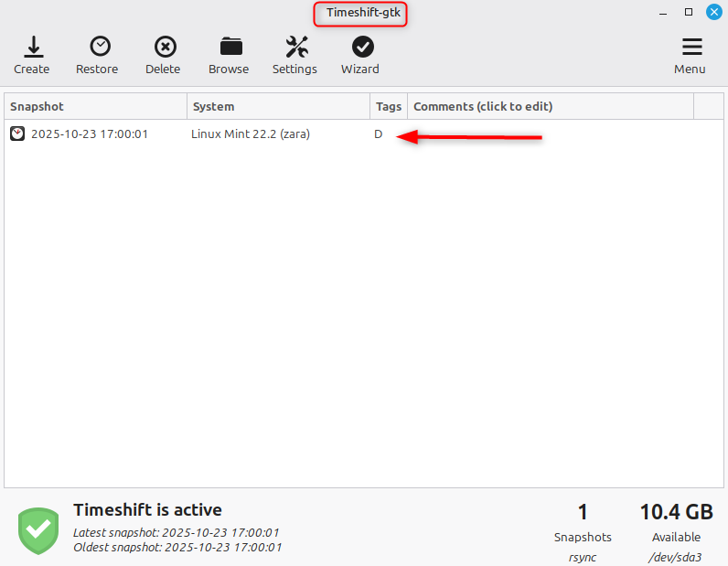Viewport: 728px width, 566px height.
Task: Sort by the Snapshot column header
Action: point(95,106)
